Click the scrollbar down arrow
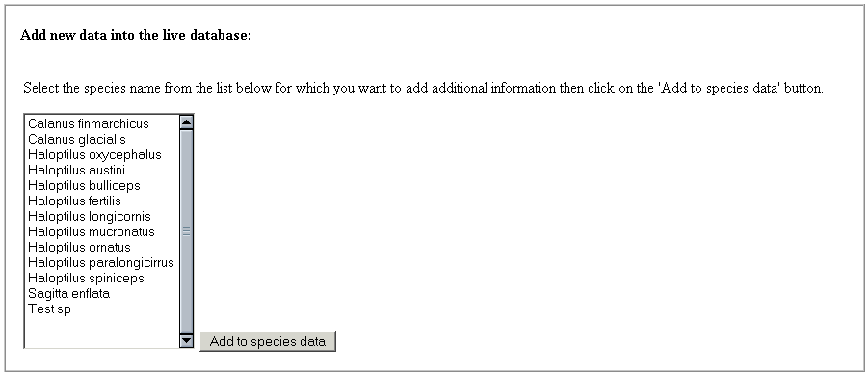 click(187, 340)
